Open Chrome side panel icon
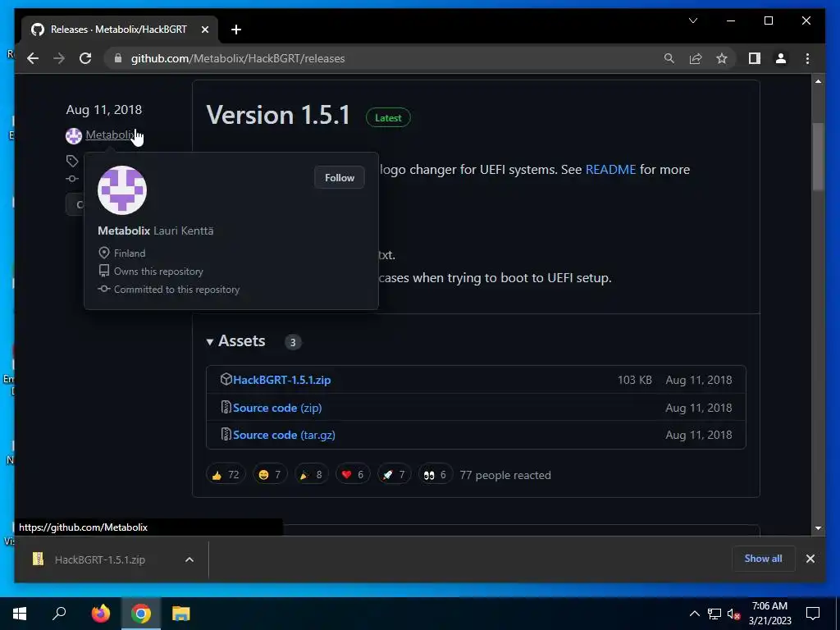 click(755, 58)
